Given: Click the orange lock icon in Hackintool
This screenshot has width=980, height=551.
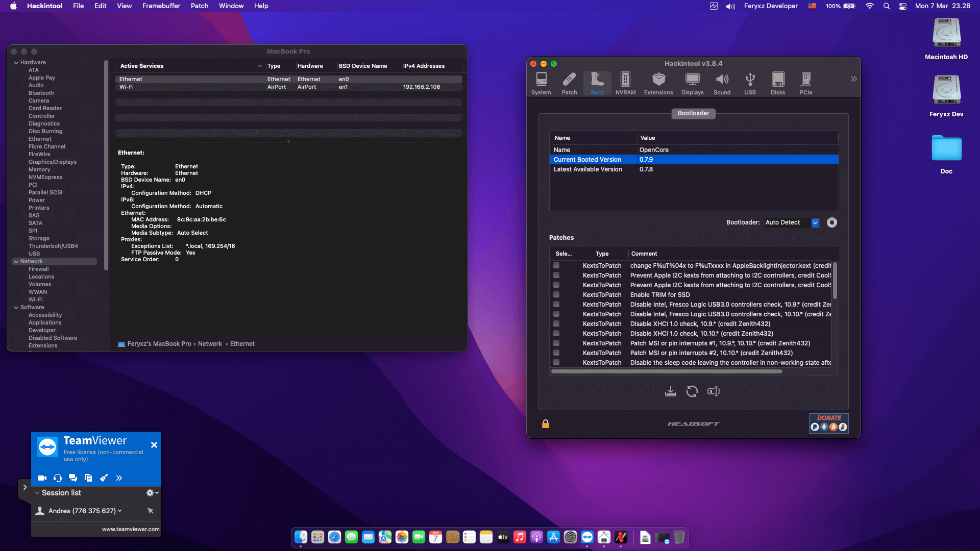Looking at the screenshot, I should 546,423.
